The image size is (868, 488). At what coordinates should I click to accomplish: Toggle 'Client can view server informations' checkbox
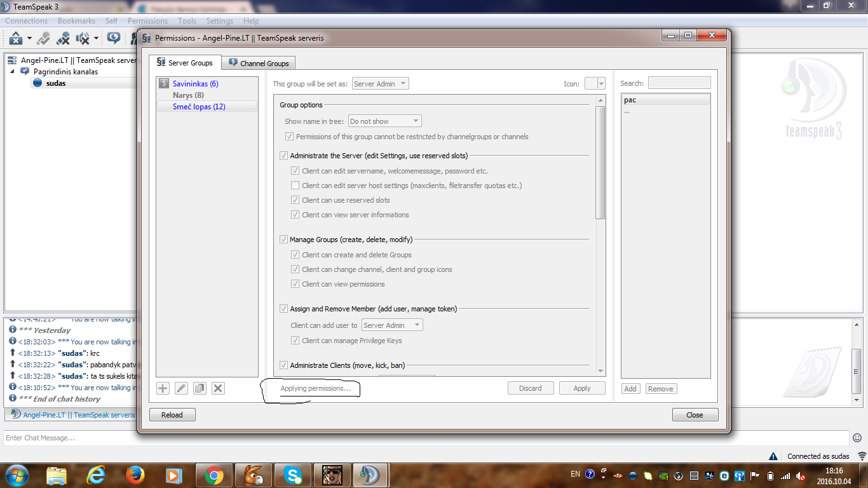(x=295, y=215)
